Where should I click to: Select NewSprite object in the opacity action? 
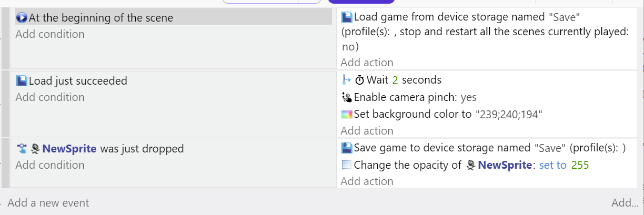point(504,165)
